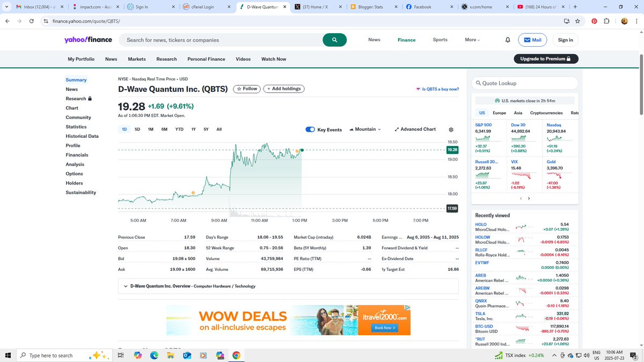
Task: Click the news and tickers search field
Action: click(221, 40)
